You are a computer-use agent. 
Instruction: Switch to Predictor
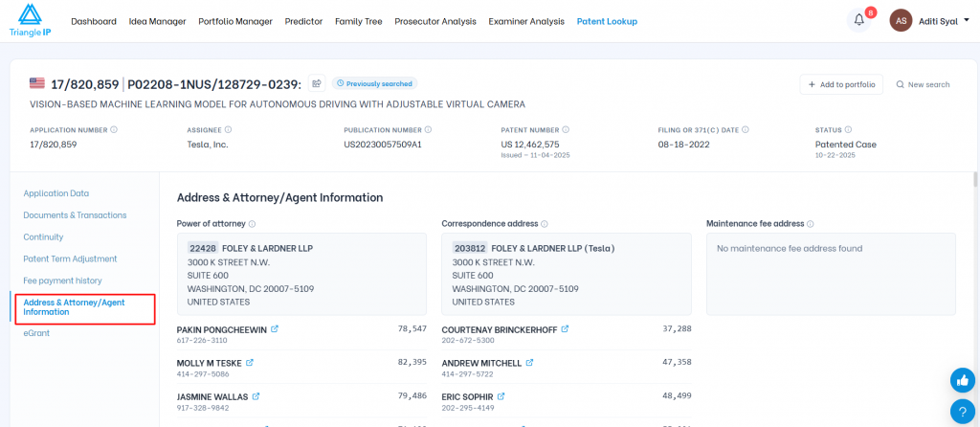(303, 21)
